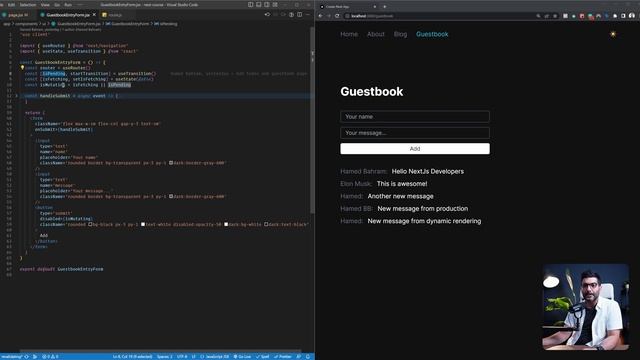Click the git branch name in status bar
This screenshot has height=360, width=640.
(11, 356)
